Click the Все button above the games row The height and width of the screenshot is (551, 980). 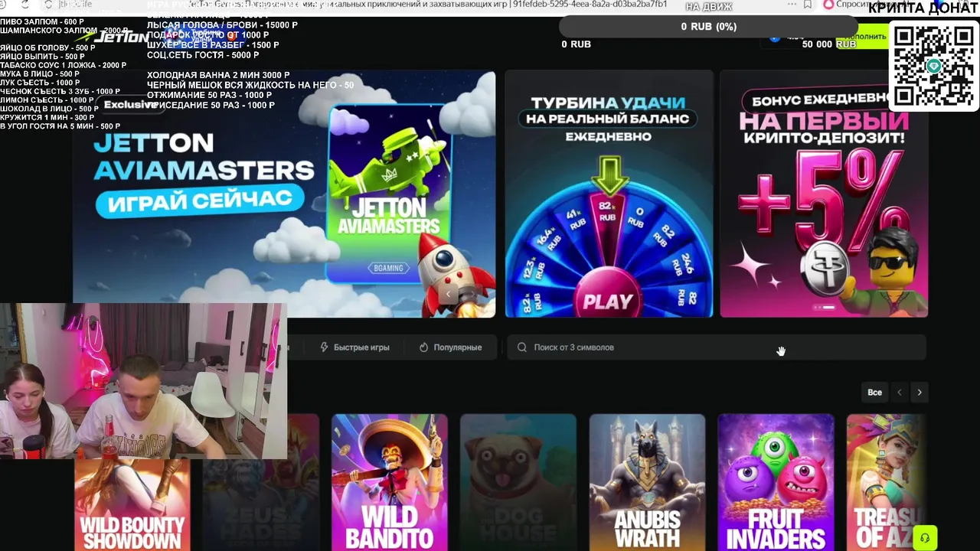point(874,393)
